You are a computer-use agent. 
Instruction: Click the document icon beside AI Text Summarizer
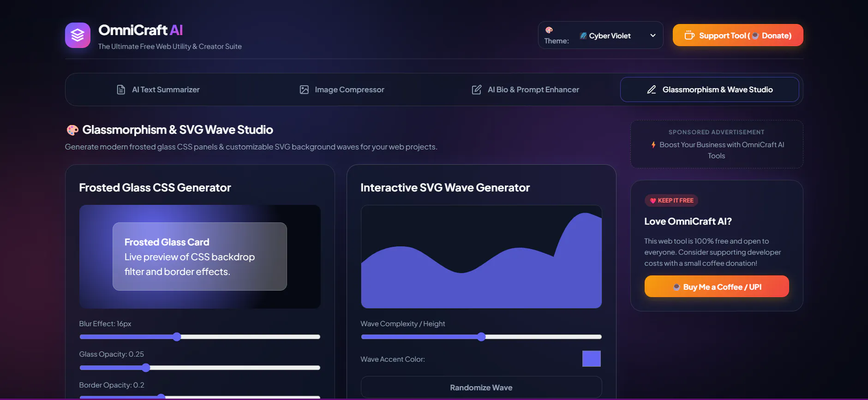point(121,90)
